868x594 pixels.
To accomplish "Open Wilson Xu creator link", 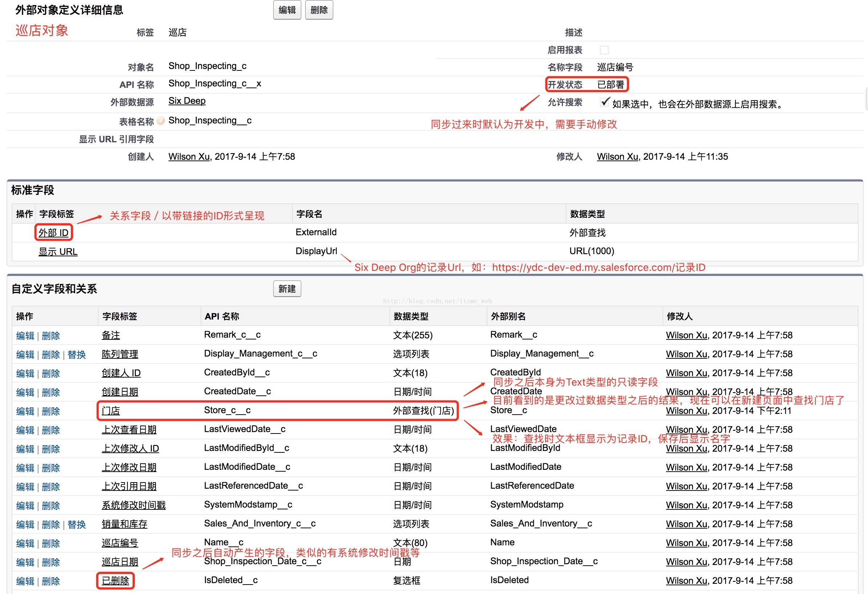I will coord(188,157).
